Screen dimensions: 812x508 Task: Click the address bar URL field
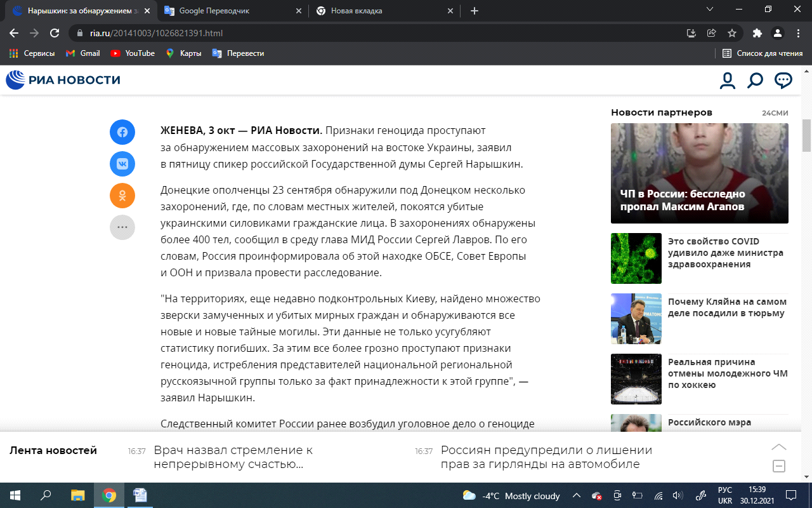point(381,33)
